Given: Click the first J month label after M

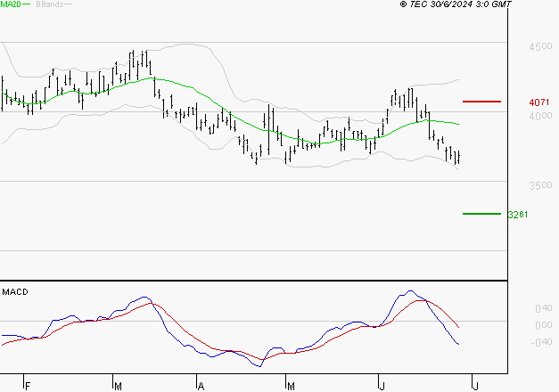Looking at the screenshot, I should click(382, 387).
